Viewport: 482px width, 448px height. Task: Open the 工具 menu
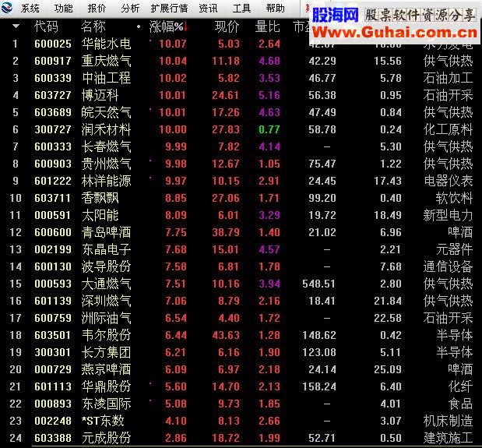pos(241,9)
